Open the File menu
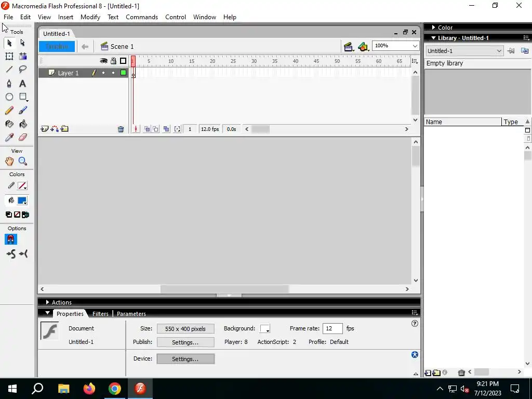532x399 pixels. [x=8, y=17]
